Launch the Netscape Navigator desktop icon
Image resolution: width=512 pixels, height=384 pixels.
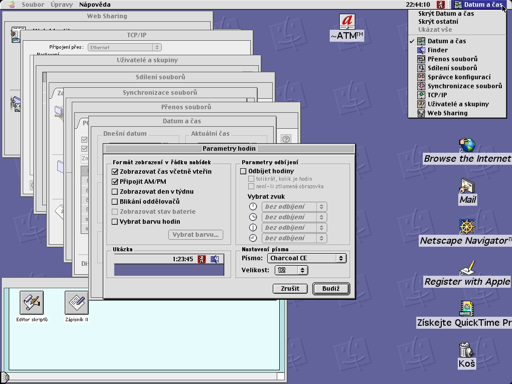(467, 227)
